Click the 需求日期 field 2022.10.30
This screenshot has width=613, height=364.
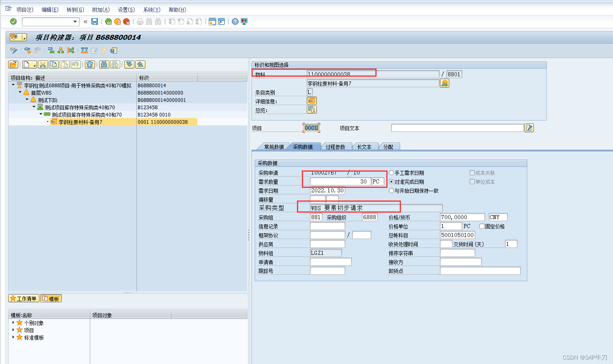point(327,191)
